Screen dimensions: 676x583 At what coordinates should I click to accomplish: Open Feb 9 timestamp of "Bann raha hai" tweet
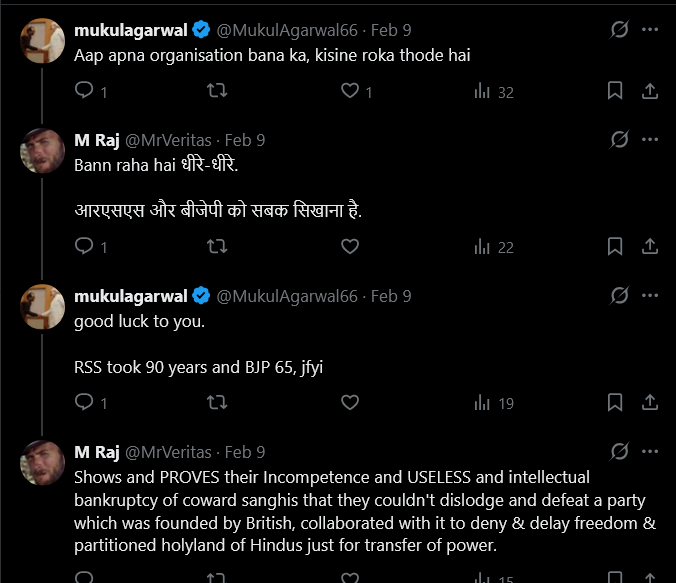pyautogui.click(x=245, y=140)
